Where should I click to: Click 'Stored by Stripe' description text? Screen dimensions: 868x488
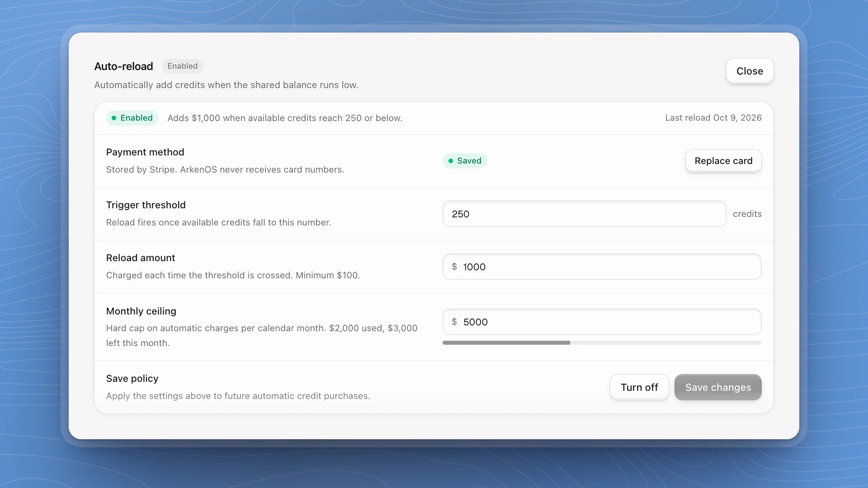pyautogui.click(x=225, y=169)
